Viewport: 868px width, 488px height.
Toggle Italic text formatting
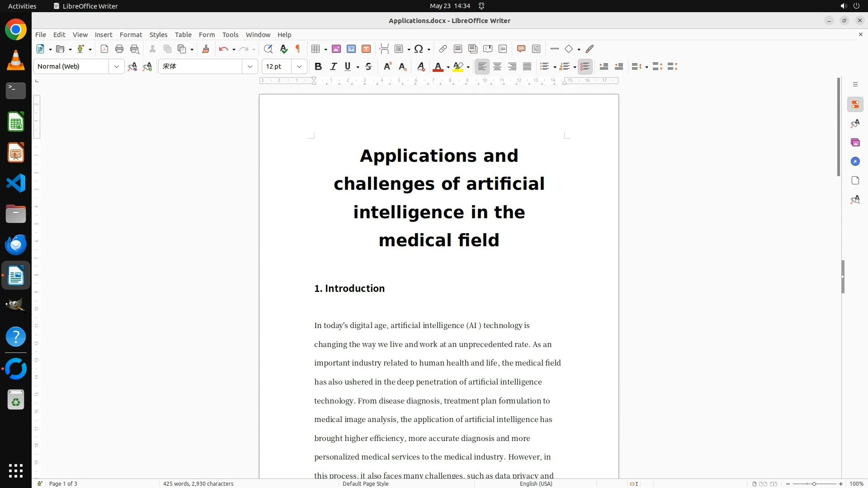click(x=333, y=67)
